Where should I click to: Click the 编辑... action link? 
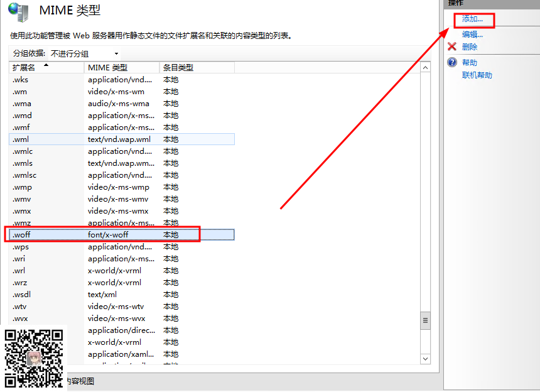pyautogui.click(x=472, y=35)
